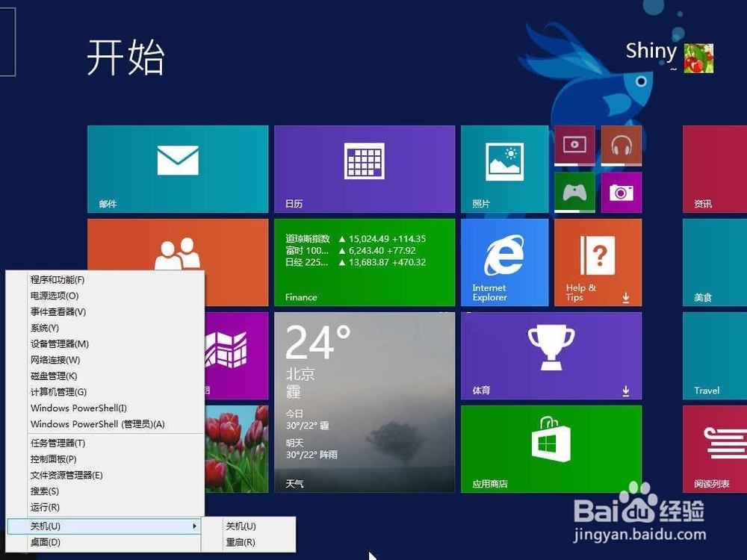This screenshot has width=747, height=560.
Task: Open Help & Tips tile
Action: [598, 262]
